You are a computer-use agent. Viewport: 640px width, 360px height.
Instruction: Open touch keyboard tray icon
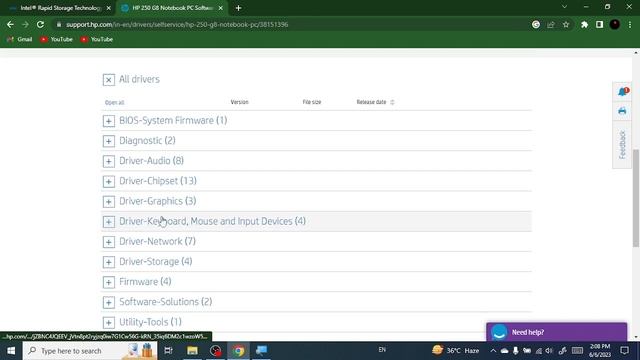[577, 351]
